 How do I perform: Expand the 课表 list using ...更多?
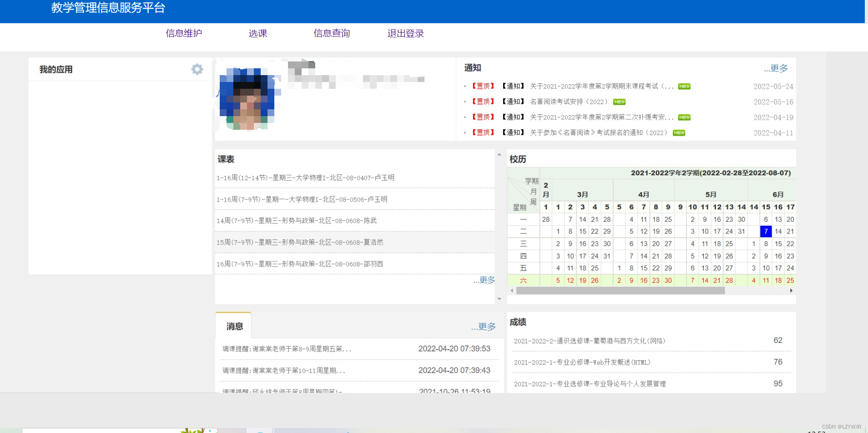pos(484,280)
